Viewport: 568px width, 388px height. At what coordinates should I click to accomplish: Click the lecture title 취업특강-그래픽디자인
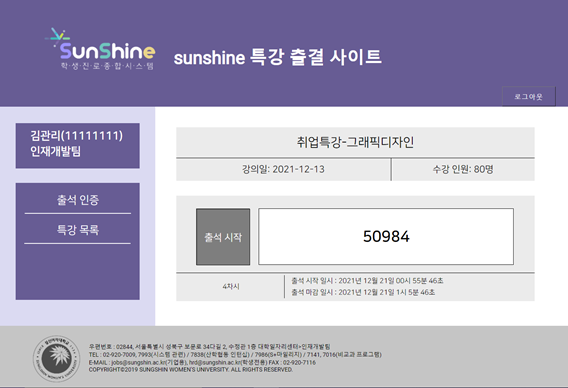click(355, 142)
